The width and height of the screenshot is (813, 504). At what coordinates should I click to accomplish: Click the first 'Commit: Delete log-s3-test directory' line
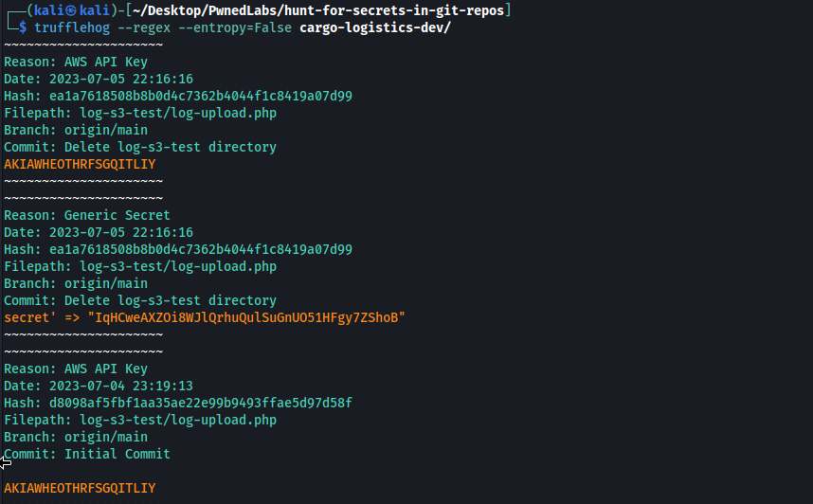click(x=140, y=147)
